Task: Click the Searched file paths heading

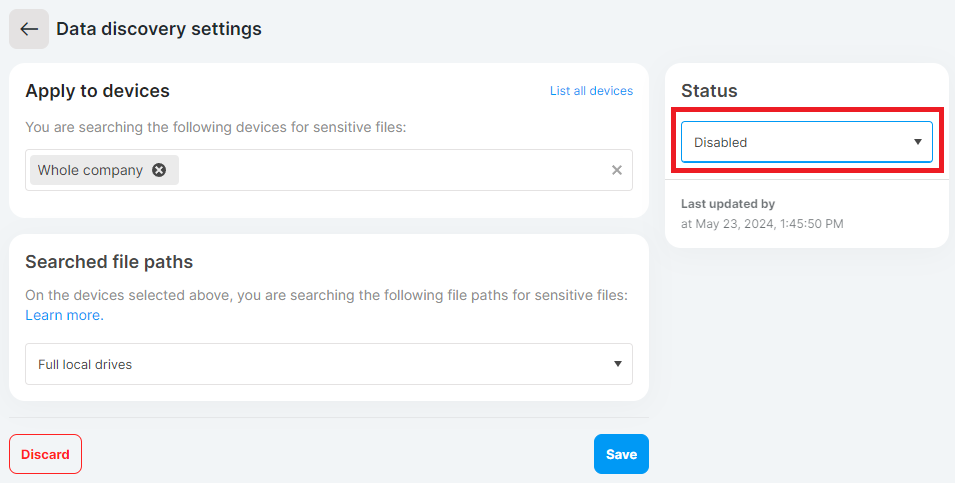Action: tap(109, 262)
